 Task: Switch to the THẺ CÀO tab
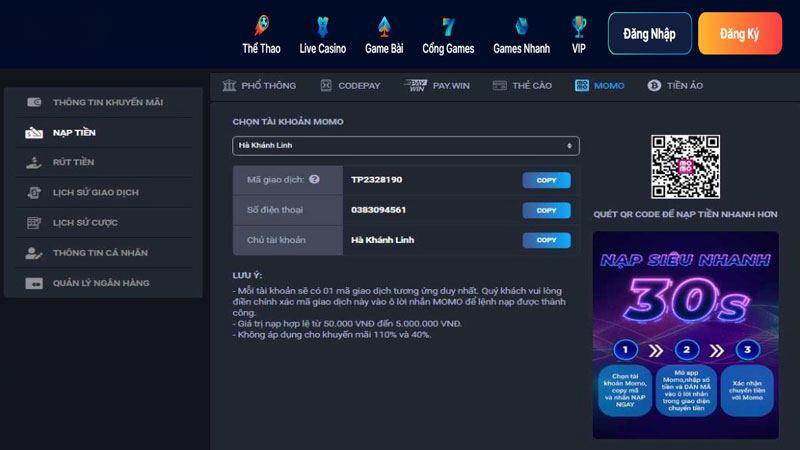pos(522,86)
